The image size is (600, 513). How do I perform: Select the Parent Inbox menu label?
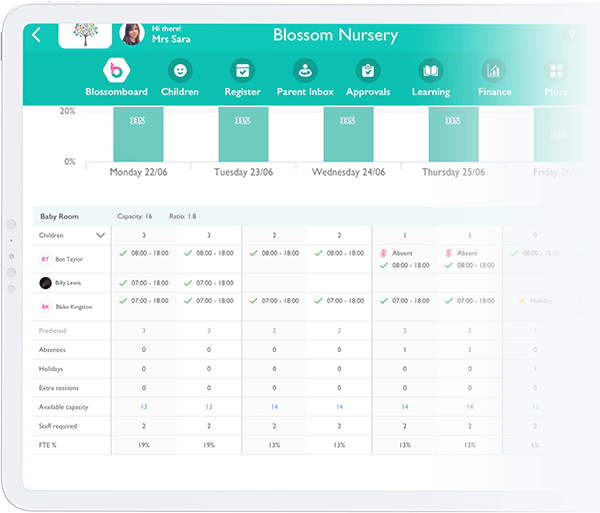pyautogui.click(x=305, y=92)
